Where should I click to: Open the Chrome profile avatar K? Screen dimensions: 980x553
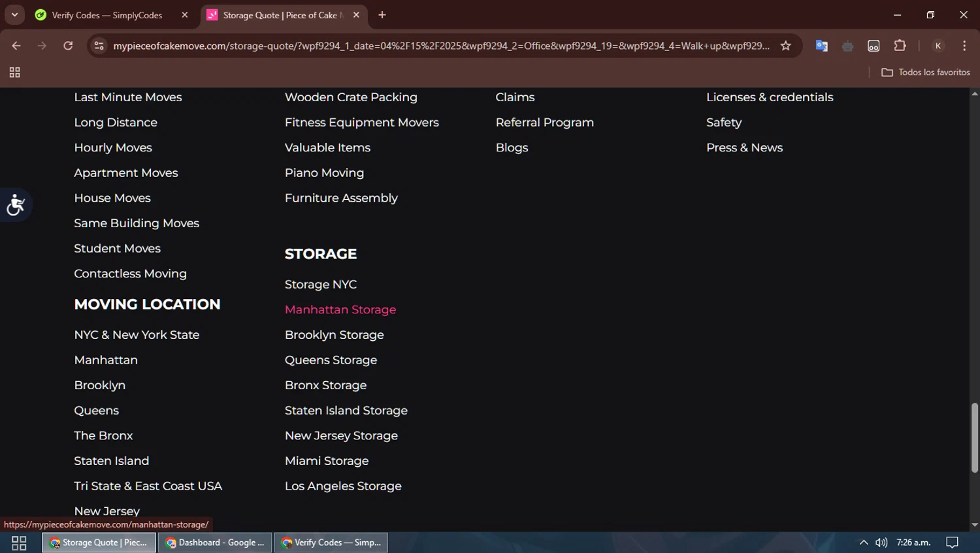[x=938, y=46]
